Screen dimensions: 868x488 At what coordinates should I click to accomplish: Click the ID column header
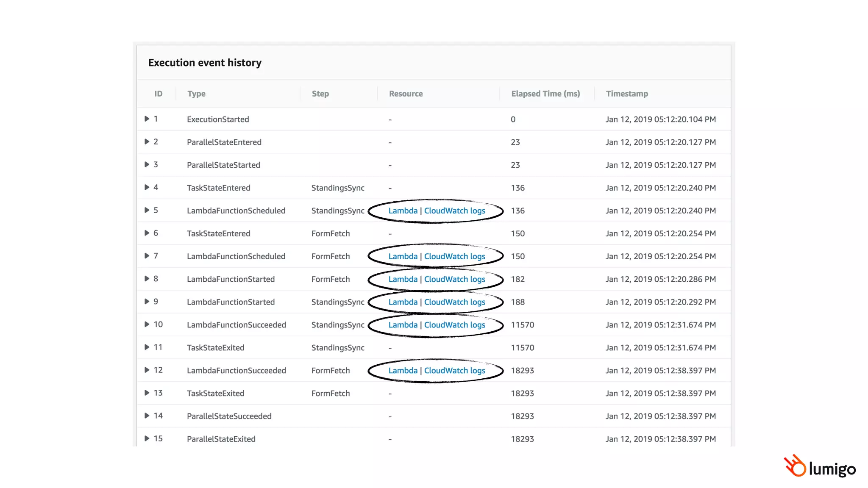click(158, 94)
